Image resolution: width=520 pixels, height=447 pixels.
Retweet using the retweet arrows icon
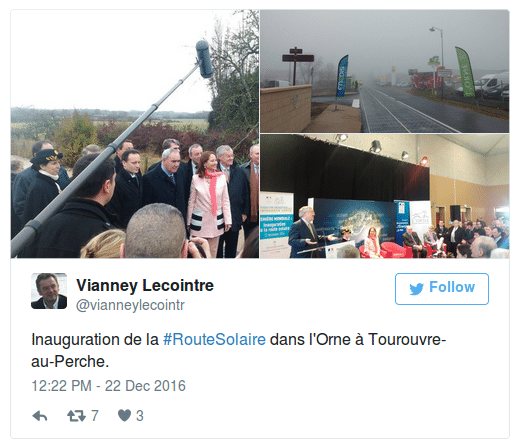pos(76,416)
